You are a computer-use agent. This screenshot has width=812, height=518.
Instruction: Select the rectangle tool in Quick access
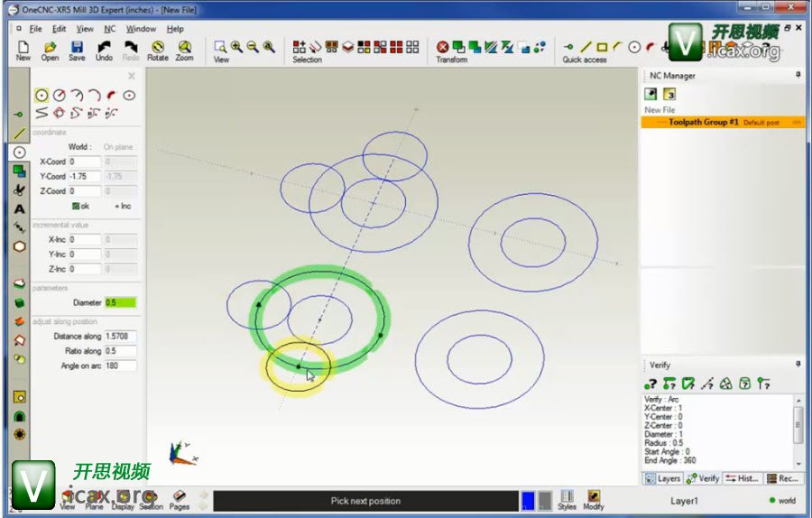point(602,47)
